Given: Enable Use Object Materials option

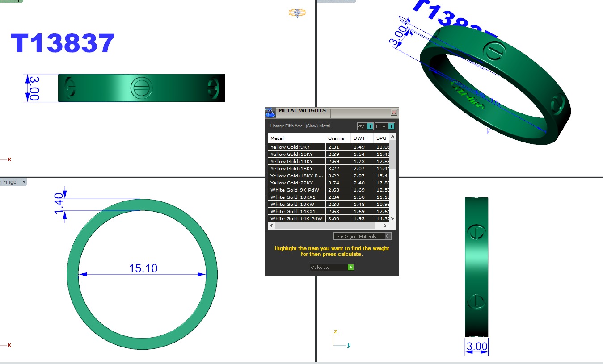Looking at the screenshot, I should click(x=388, y=236).
